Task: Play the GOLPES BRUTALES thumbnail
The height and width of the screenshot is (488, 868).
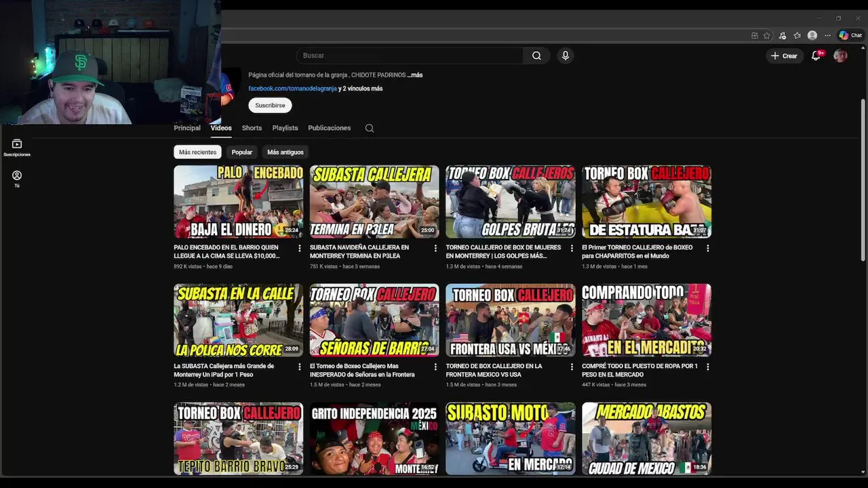Action: (511, 202)
